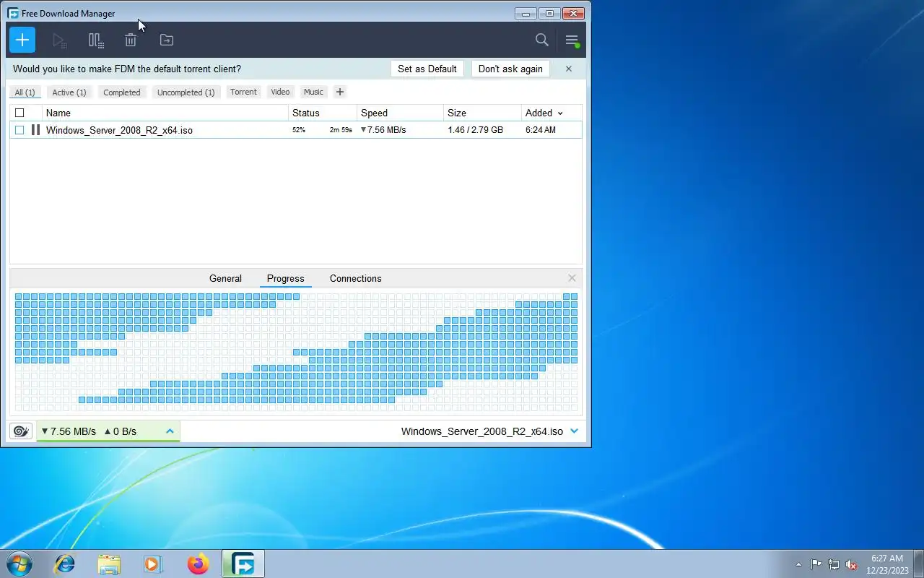Click the 1.46 / 2.79 GB size cell

click(475, 130)
